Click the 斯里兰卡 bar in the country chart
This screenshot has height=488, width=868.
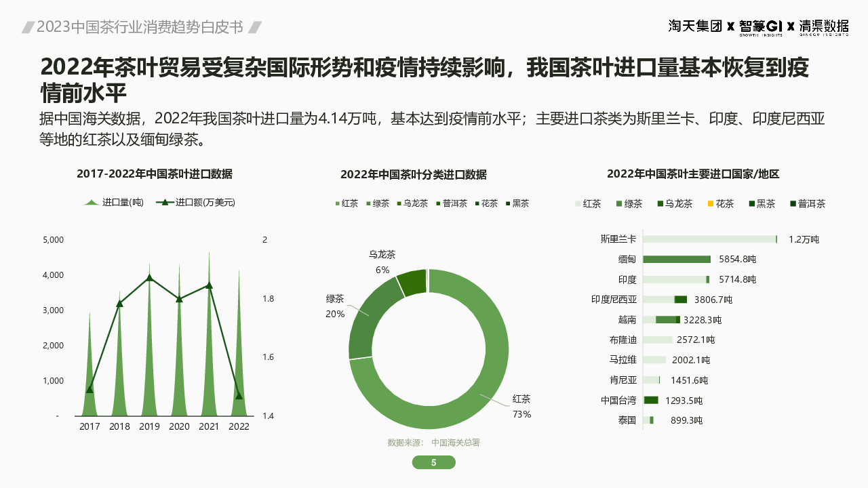(709, 239)
